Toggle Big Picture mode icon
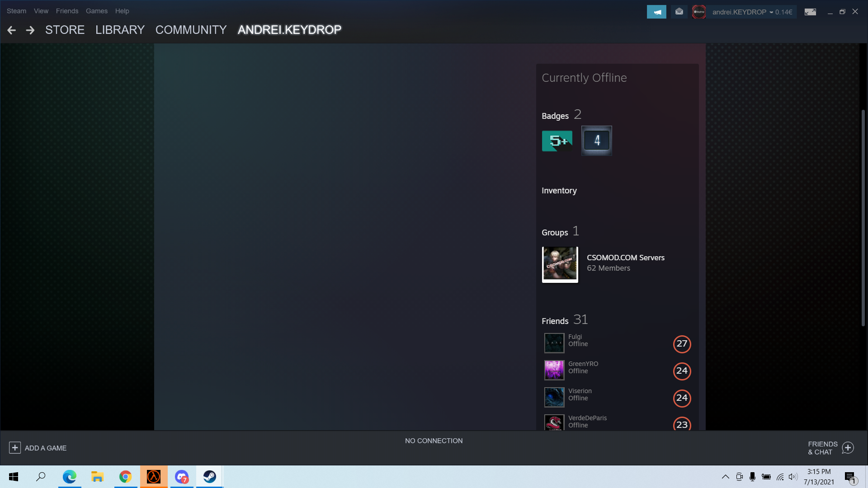The image size is (868, 488). 810,11
